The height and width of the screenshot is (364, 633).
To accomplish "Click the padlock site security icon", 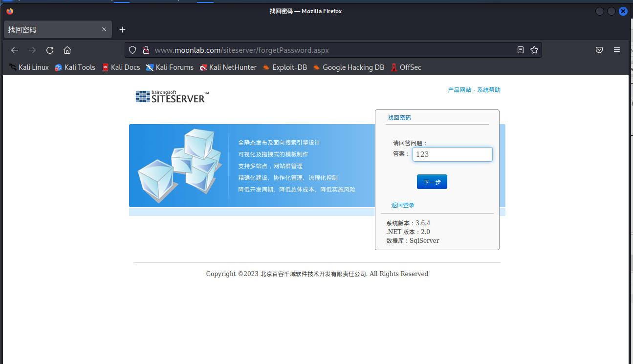I will tap(146, 50).
